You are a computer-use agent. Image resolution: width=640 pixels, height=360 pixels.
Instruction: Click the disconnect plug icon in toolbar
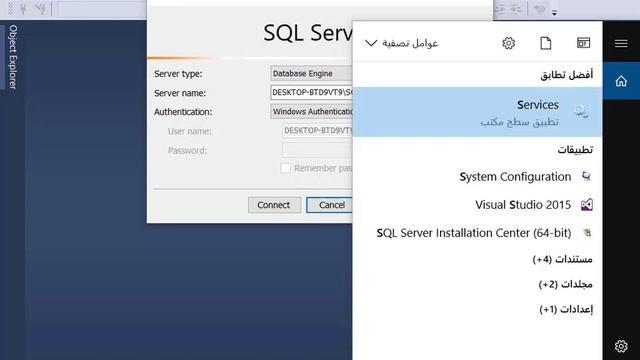(40, 9)
